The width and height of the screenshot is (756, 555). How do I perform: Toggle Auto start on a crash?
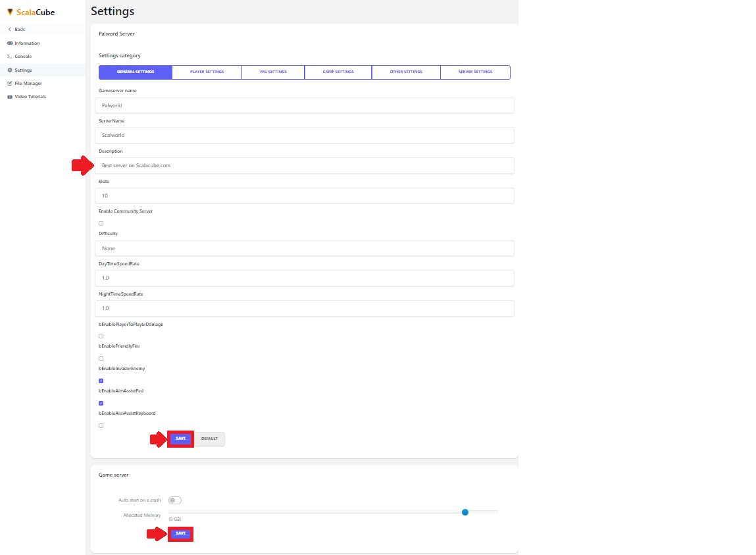pyautogui.click(x=175, y=500)
